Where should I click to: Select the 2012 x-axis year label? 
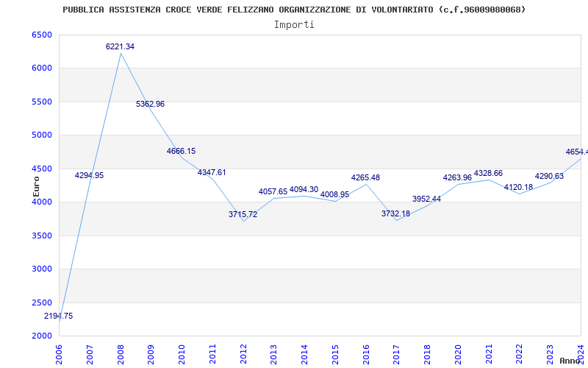click(x=243, y=354)
